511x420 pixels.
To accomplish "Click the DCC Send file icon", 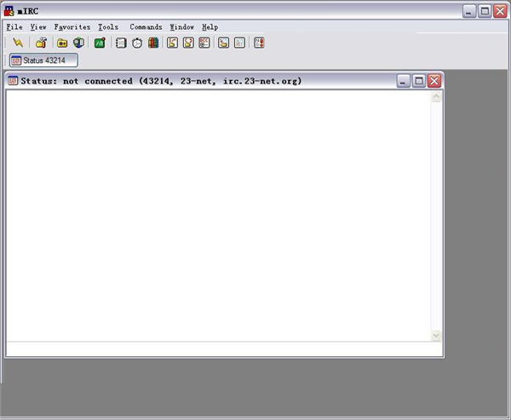I will tap(173, 43).
